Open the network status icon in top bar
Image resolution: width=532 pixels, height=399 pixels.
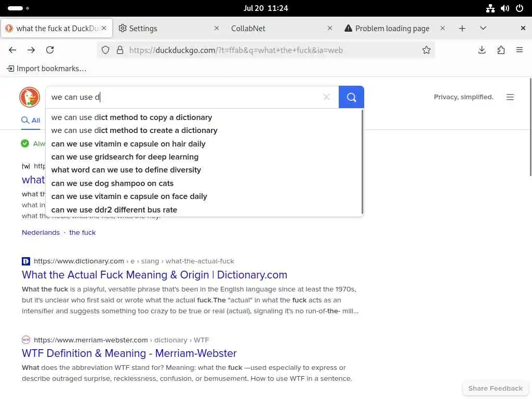[490, 8]
